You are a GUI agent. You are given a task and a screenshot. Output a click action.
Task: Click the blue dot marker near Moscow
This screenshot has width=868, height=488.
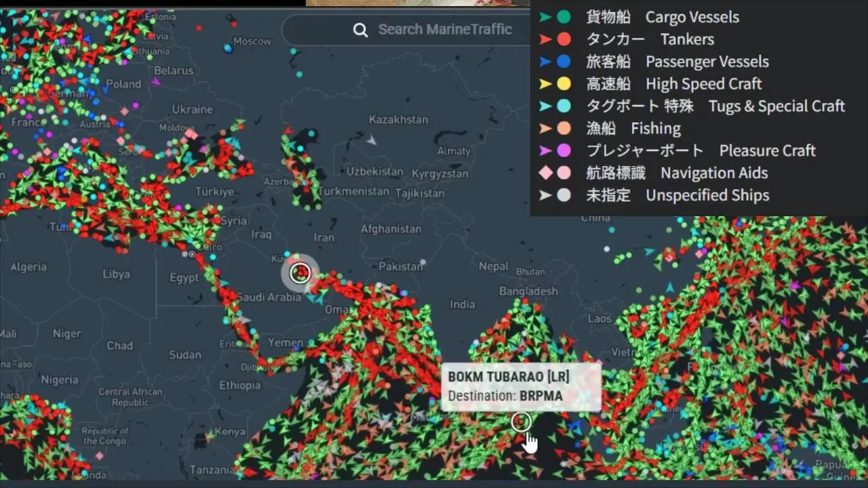coord(228,48)
